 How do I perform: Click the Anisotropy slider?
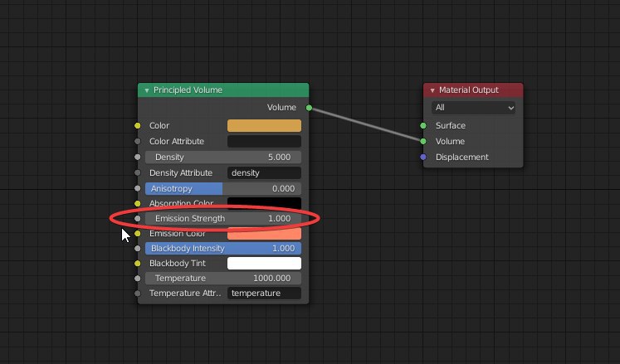(x=223, y=188)
